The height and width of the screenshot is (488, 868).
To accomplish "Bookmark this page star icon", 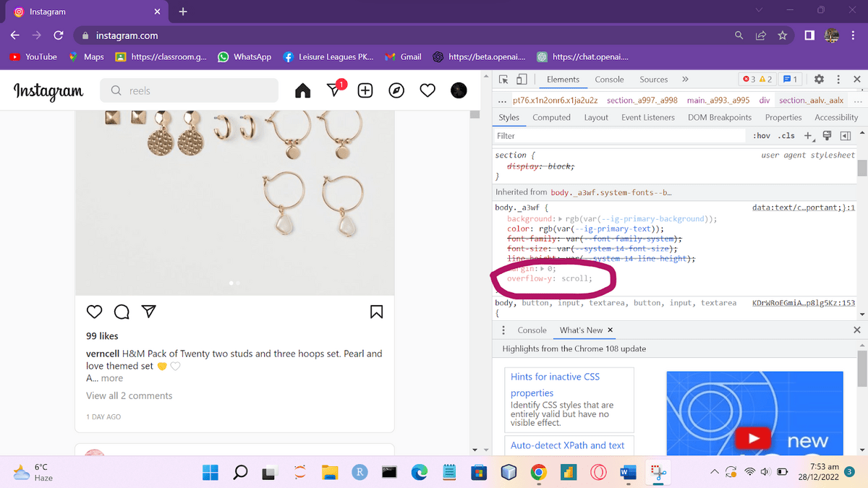I will [782, 35].
